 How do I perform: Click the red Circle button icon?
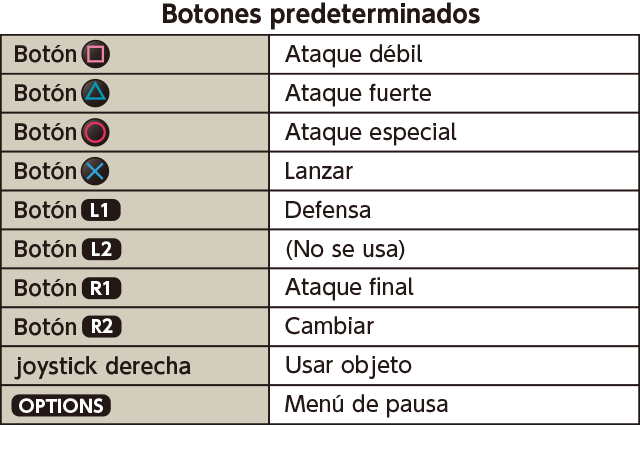pos(96,132)
